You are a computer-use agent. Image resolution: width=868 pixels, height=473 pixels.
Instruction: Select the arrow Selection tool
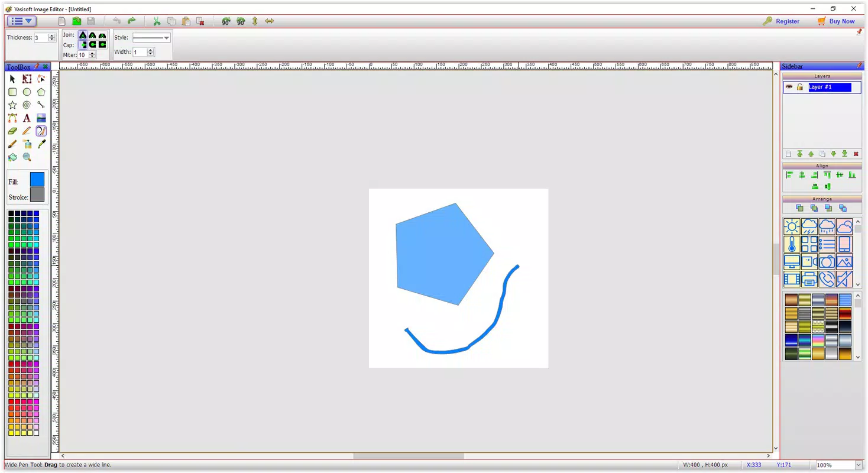pyautogui.click(x=12, y=79)
